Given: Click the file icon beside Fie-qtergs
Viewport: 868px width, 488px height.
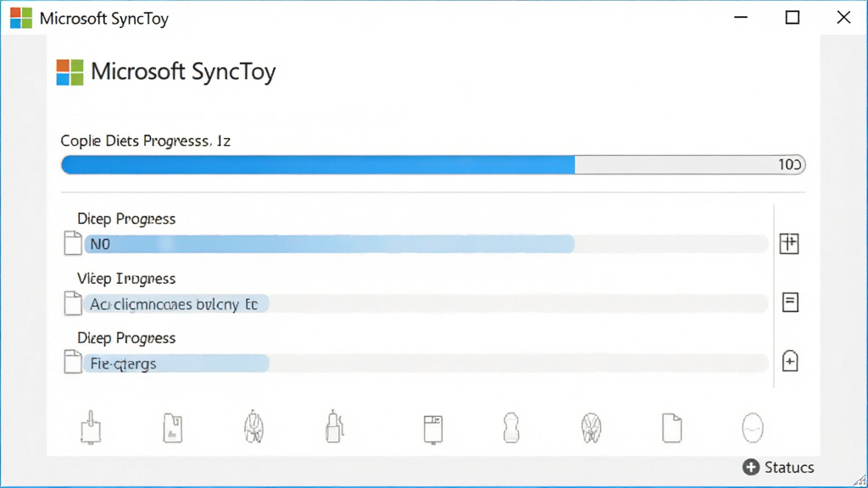Looking at the screenshot, I should [x=73, y=363].
